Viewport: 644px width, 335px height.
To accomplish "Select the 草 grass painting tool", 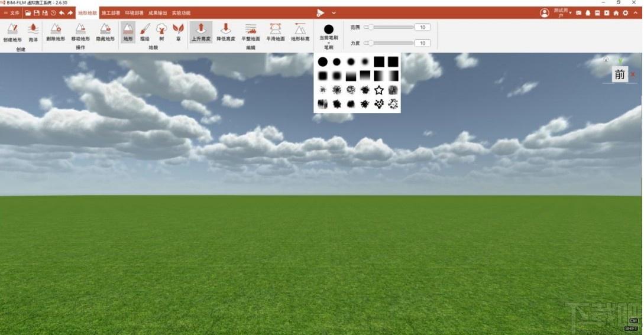I will (x=178, y=32).
